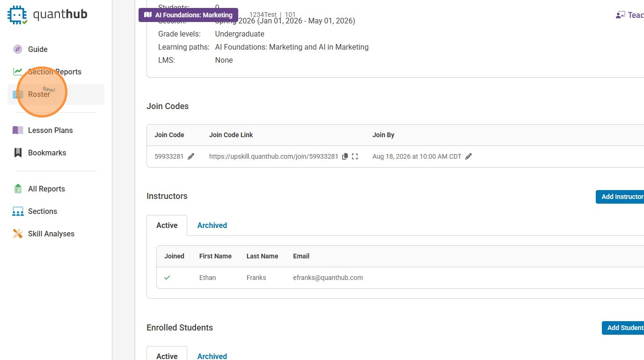
Task: Copy the join code link
Action: pos(345,156)
